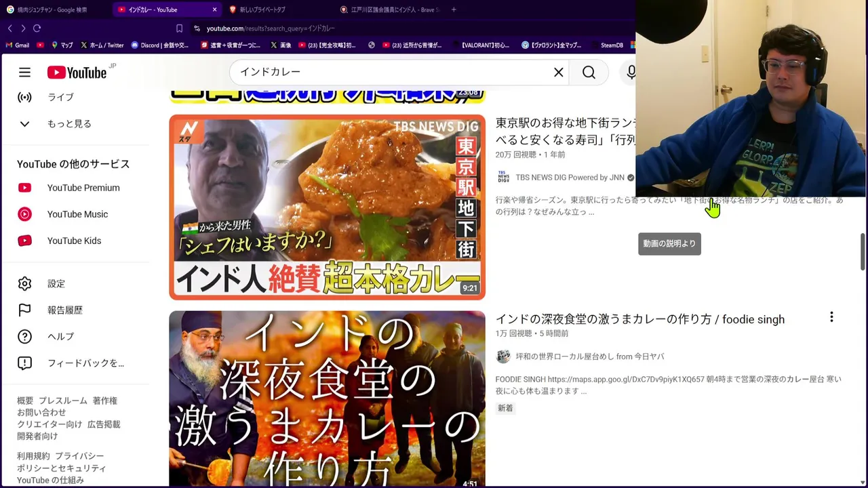This screenshot has height=488, width=868.
Task: Click the page vertical scrollbar thumb
Action: pyautogui.click(x=863, y=251)
